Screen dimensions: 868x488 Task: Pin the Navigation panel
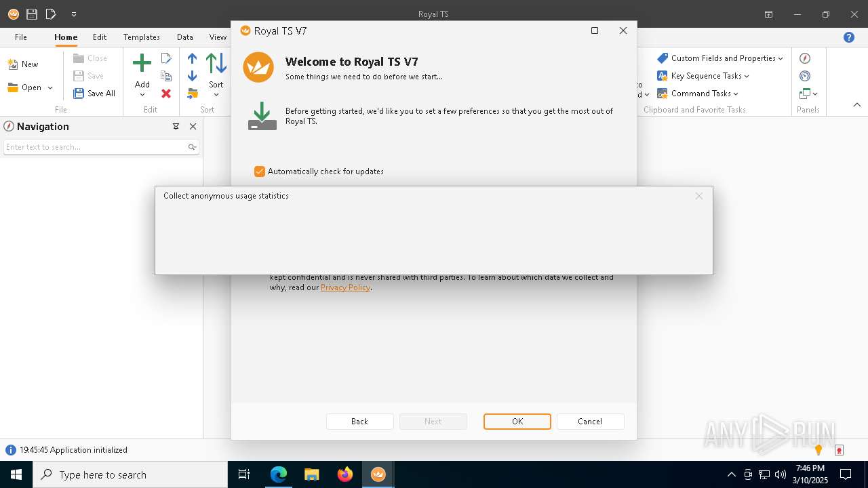click(x=176, y=127)
